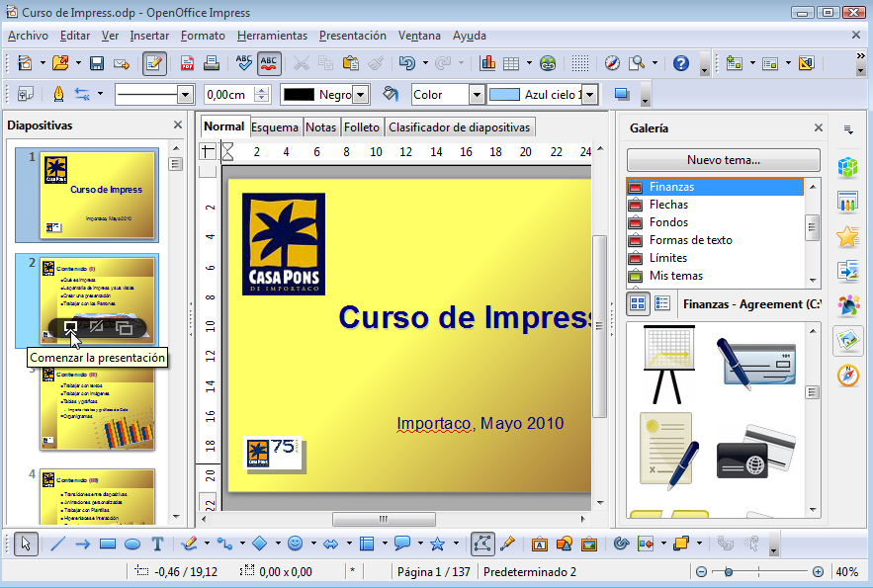Select the Text tool
Image resolution: width=873 pixels, height=588 pixels.
click(157, 543)
